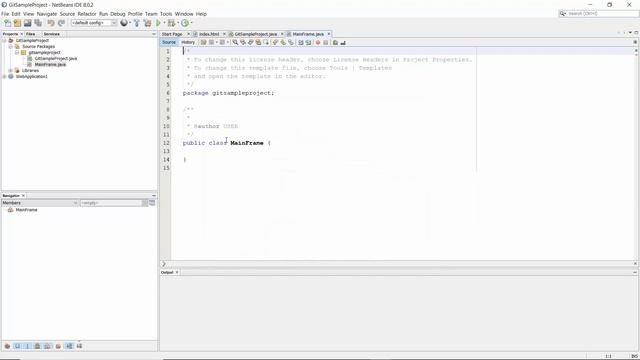Viewport: 640px width, 360px height.
Task: Close the MainFrame.java tab
Action: click(329, 34)
